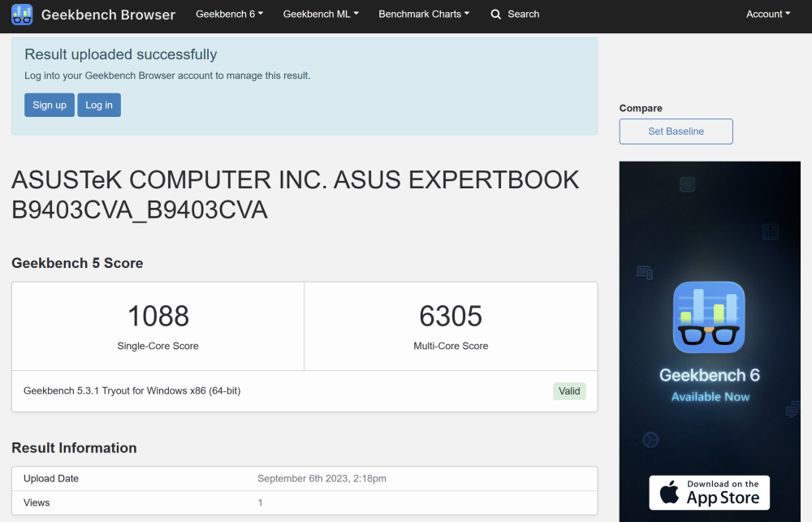Click the Log in button

coord(99,105)
